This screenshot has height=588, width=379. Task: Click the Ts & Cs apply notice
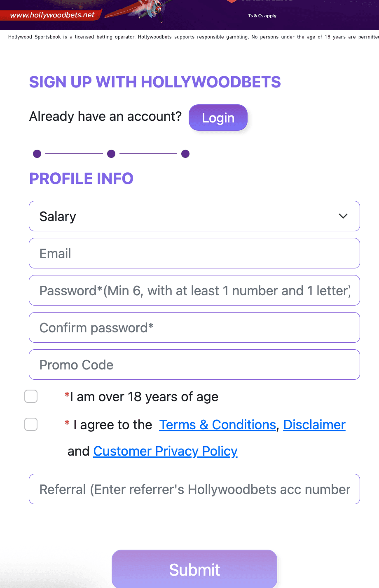[262, 16]
